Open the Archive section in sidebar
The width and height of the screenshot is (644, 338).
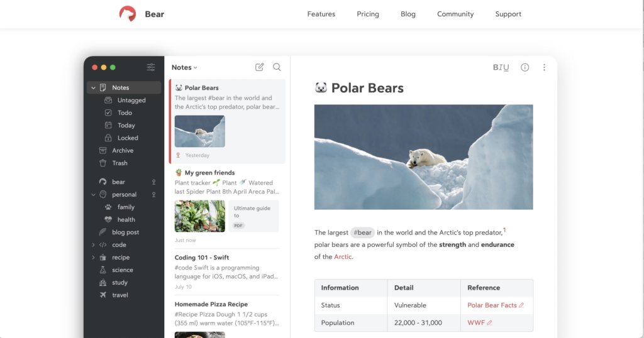point(124,151)
